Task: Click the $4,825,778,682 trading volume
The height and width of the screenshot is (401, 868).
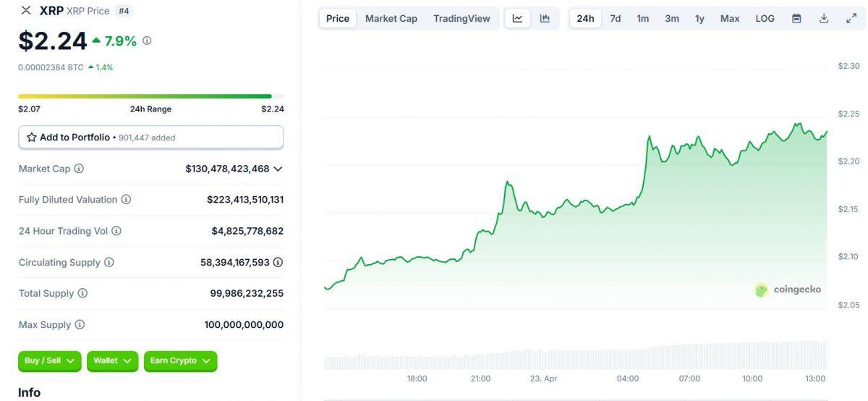Action: (x=247, y=231)
